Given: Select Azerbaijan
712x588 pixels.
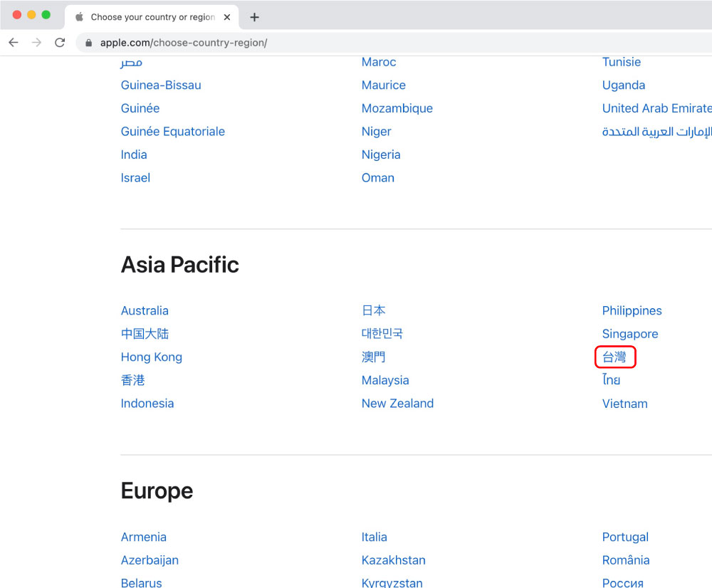Looking at the screenshot, I should coord(150,560).
